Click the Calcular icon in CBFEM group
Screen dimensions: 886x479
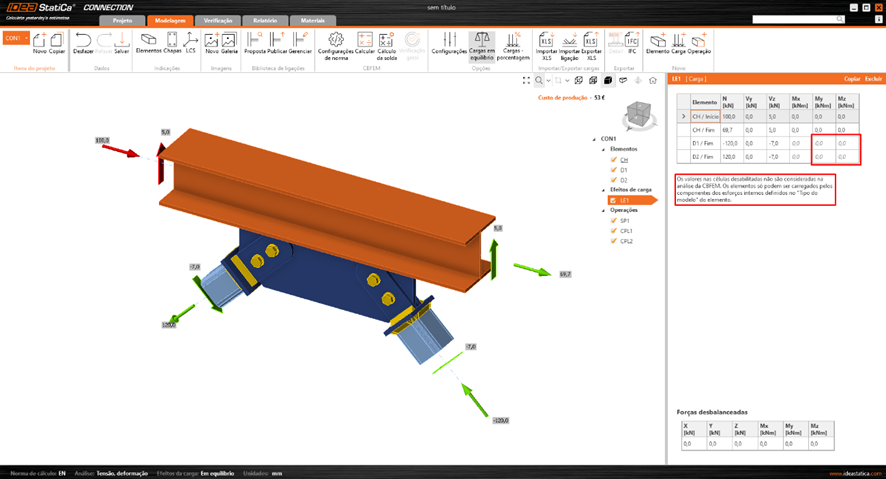365,43
